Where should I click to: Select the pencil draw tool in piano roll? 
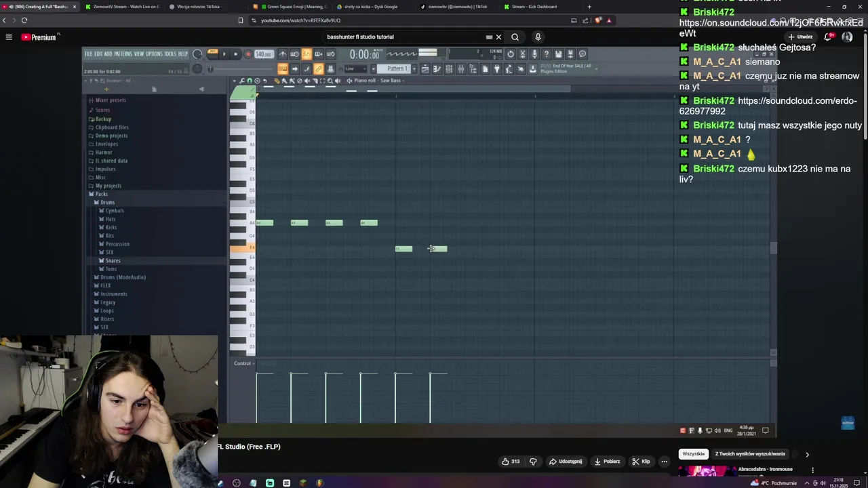click(277, 81)
